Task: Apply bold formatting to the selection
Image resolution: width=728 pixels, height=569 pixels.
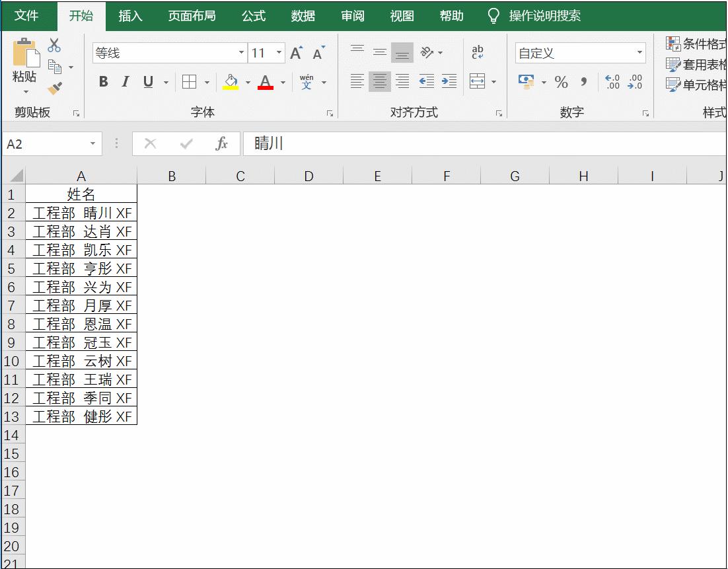Action: pos(102,82)
